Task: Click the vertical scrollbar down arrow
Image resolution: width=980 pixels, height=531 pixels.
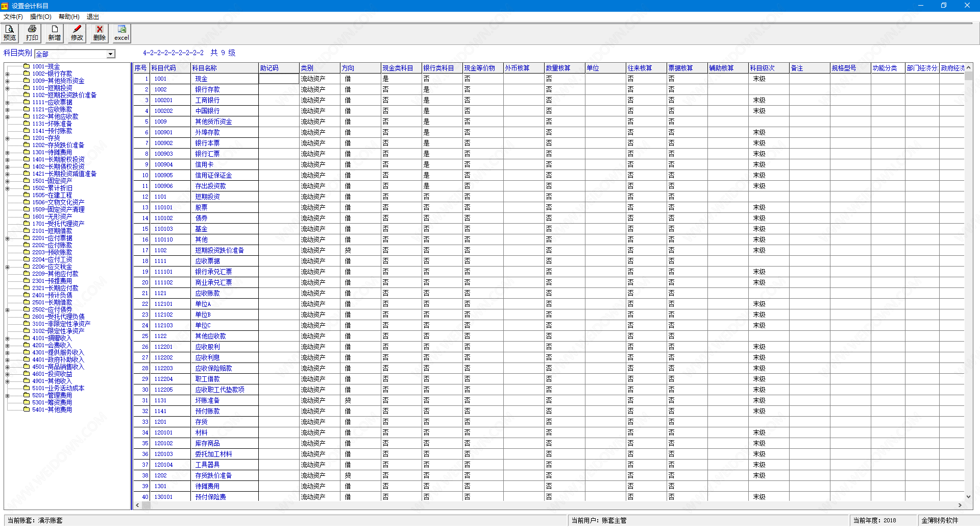Action: (x=968, y=496)
